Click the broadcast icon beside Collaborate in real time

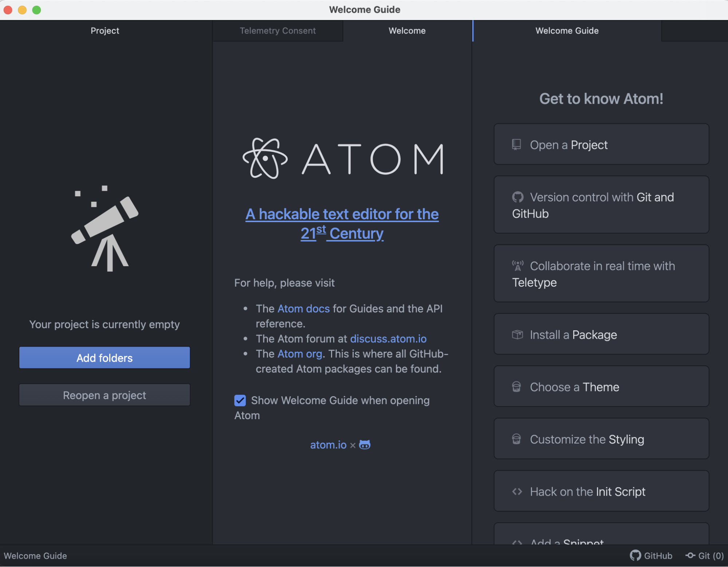(518, 266)
